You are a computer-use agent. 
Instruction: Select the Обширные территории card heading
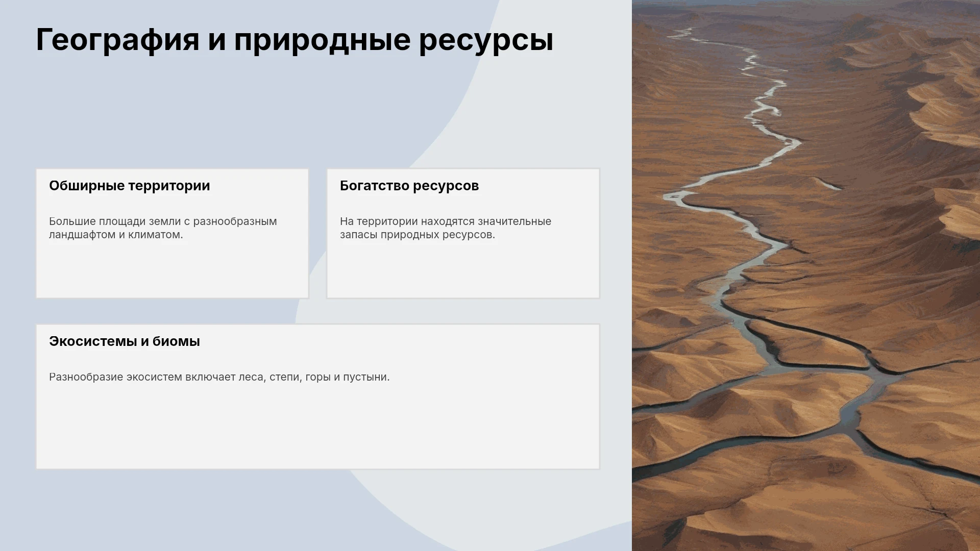130,186
